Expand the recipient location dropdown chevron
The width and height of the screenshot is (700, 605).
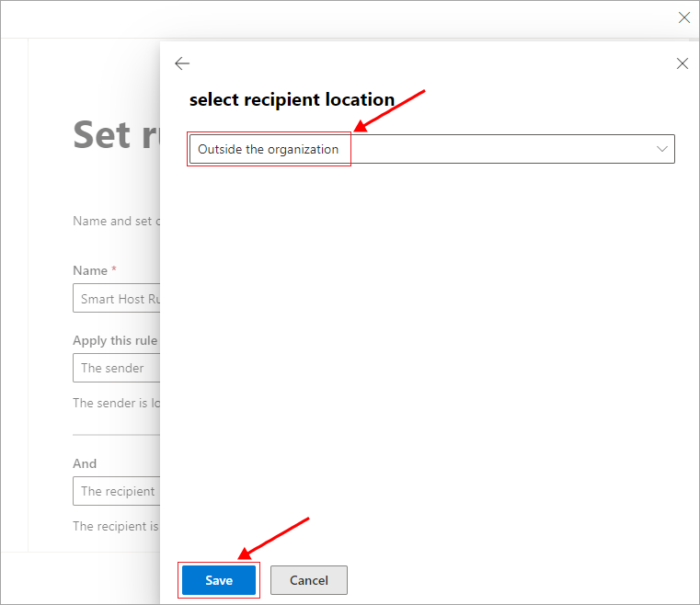coord(662,149)
